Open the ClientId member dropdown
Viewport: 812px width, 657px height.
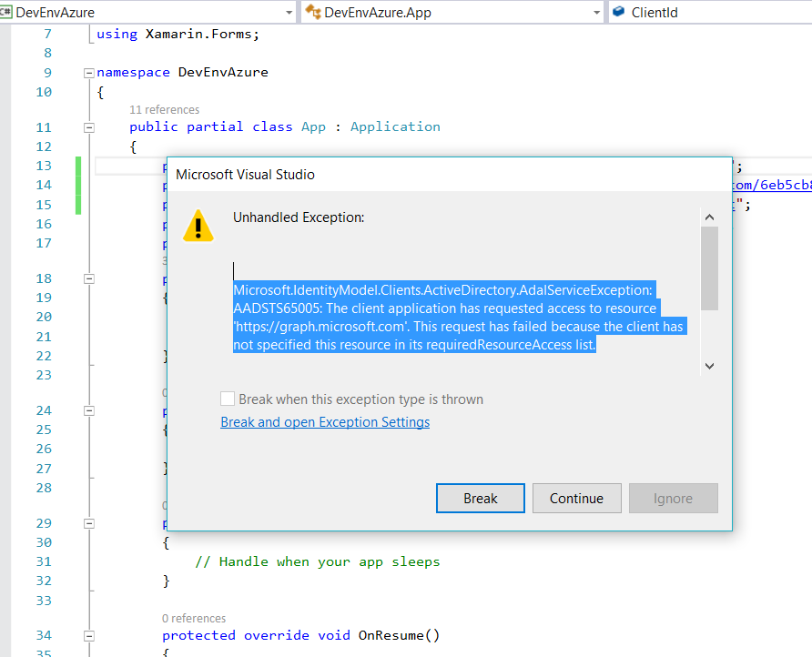click(x=710, y=13)
